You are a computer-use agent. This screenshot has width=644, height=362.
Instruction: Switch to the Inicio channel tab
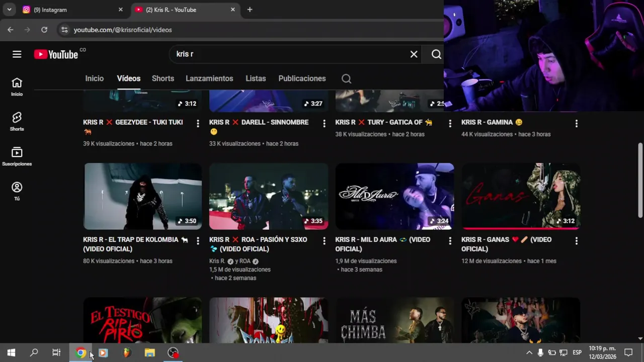tap(94, 78)
